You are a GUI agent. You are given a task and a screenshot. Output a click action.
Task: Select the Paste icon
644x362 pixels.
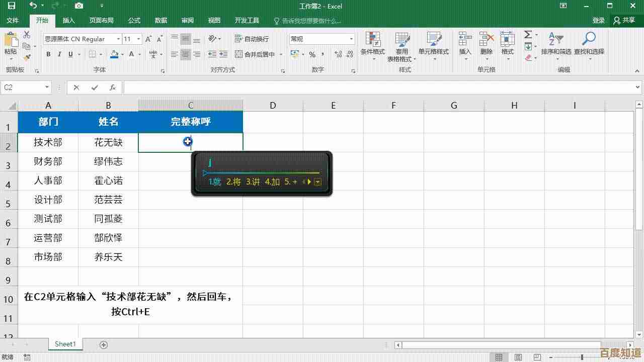click(x=11, y=43)
